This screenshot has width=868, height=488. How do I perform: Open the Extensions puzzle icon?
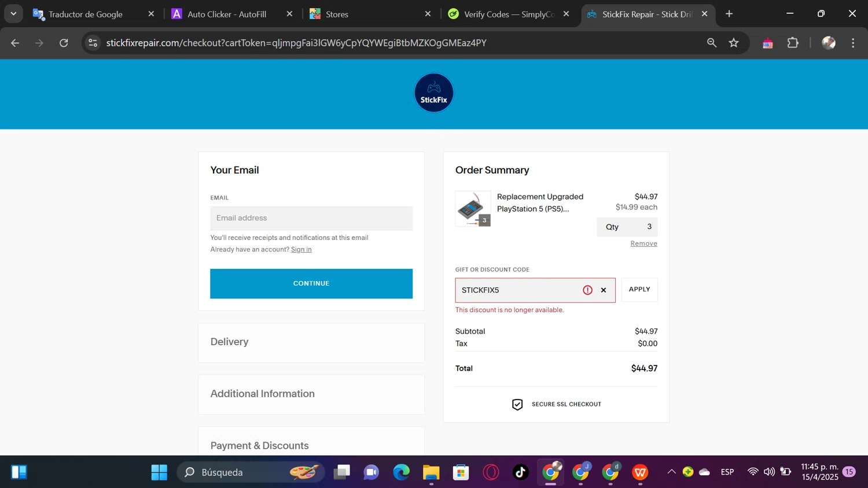point(793,43)
